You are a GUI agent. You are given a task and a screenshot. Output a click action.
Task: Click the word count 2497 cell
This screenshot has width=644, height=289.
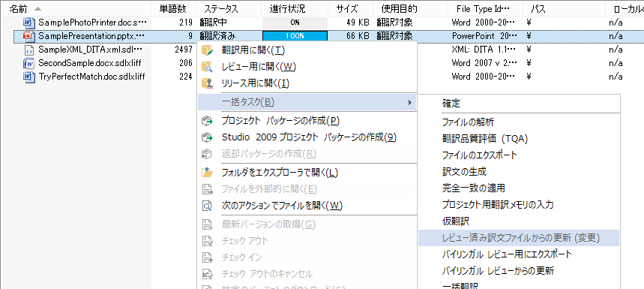[x=184, y=50]
